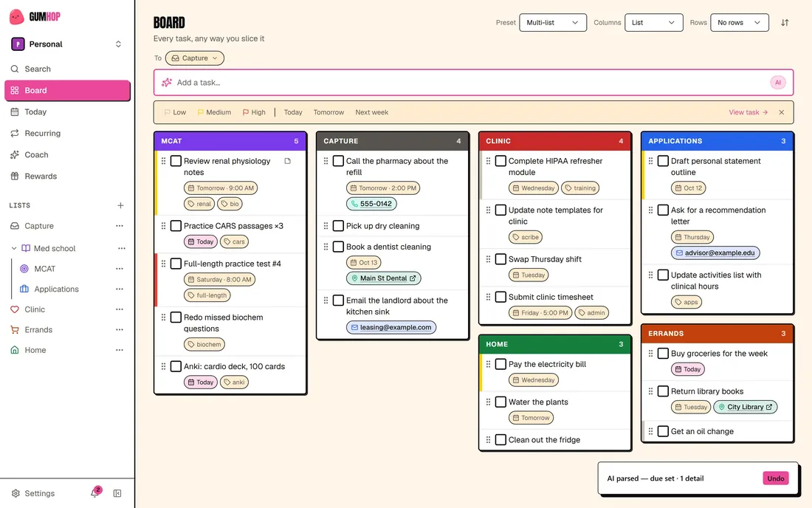Open more options for Med school list
812x508 pixels.
(122, 249)
